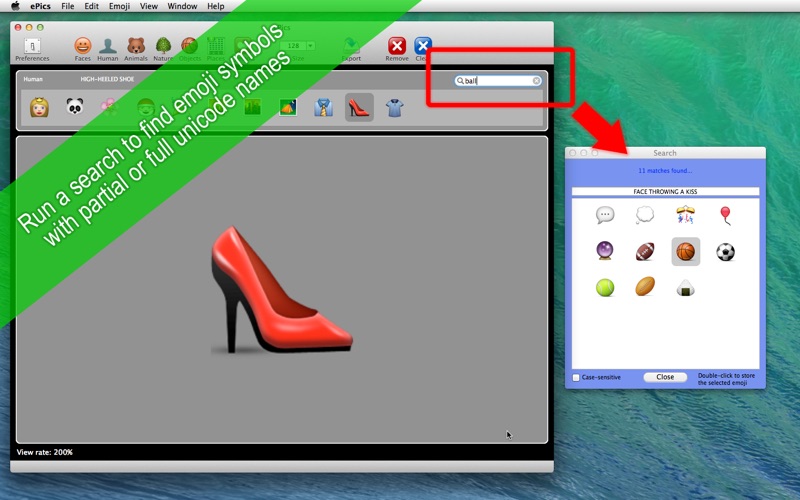Open the Window menu
The image size is (800, 500).
tap(182, 6)
